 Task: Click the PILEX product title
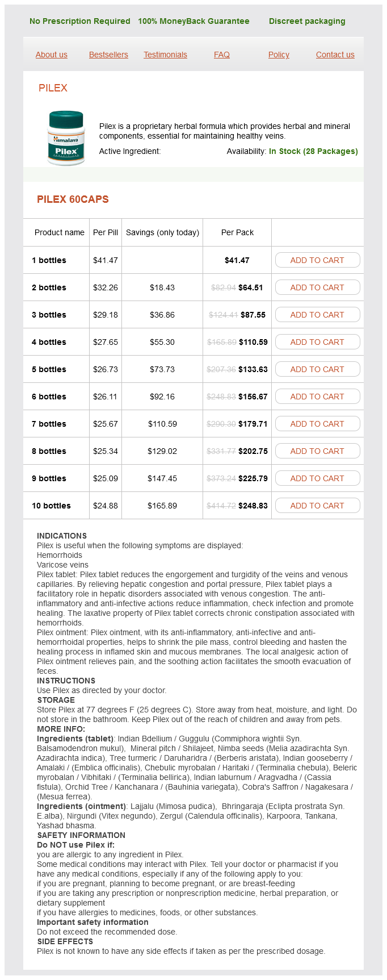tap(53, 88)
